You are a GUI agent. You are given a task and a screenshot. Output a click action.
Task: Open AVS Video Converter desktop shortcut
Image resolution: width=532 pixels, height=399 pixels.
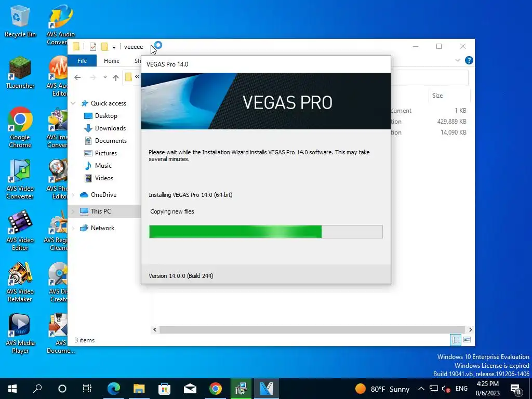(20, 179)
